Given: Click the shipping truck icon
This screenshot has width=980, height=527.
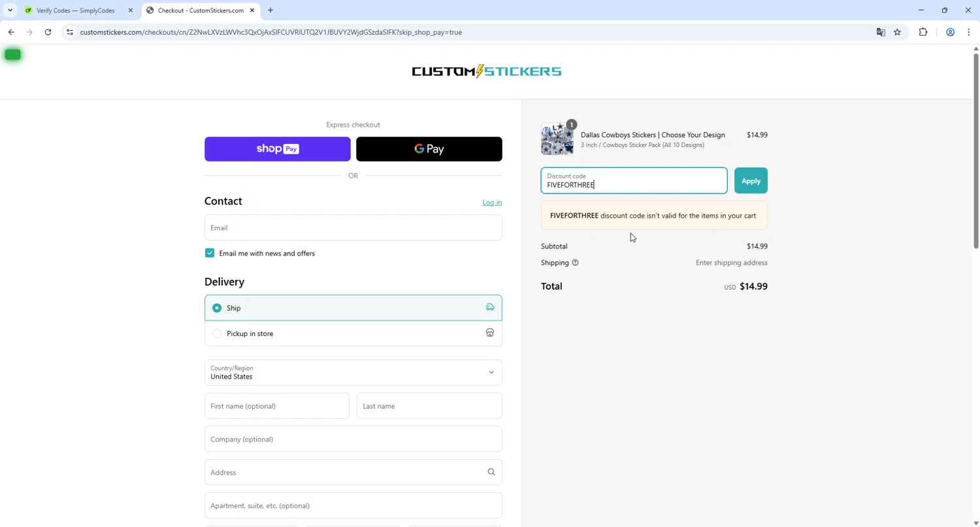Looking at the screenshot, I should point(490,307).
